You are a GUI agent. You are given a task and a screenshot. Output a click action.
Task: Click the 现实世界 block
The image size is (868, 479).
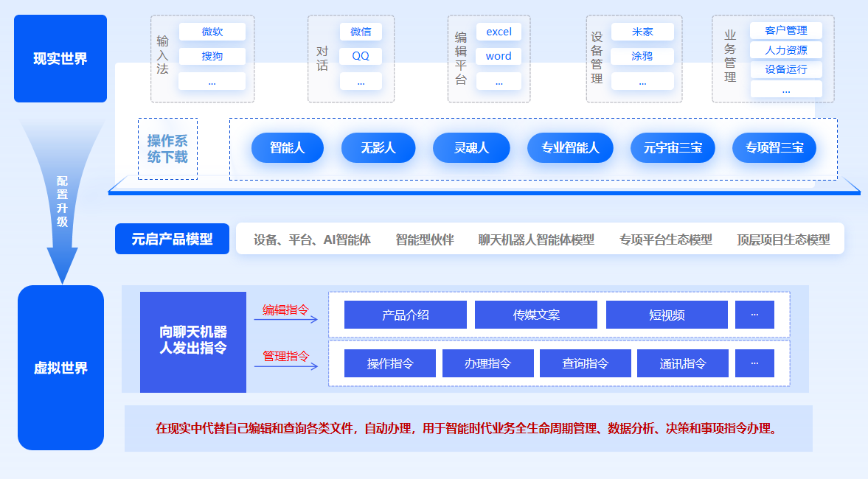click(60, 59)
